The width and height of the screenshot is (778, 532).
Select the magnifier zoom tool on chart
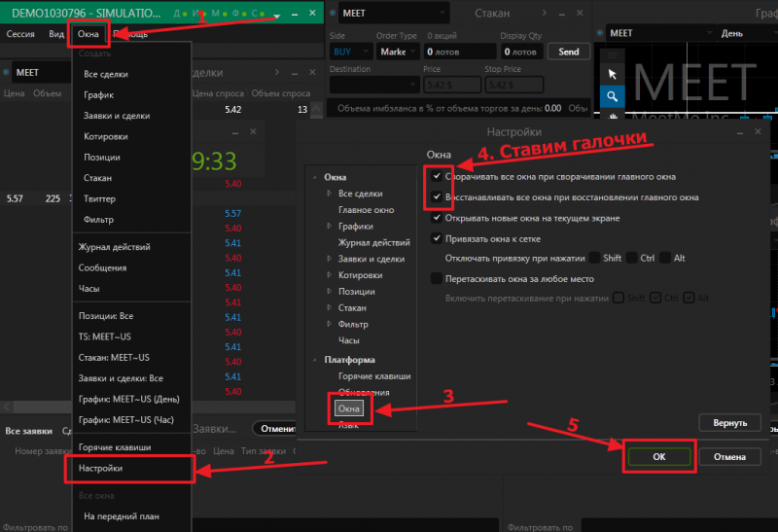612,96
